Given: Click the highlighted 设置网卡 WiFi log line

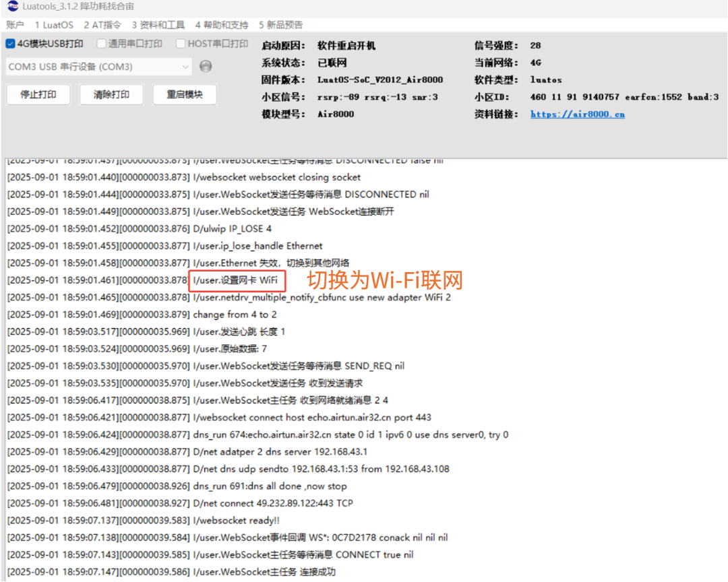Looking at the screenshot, I should tap(235, 280).
